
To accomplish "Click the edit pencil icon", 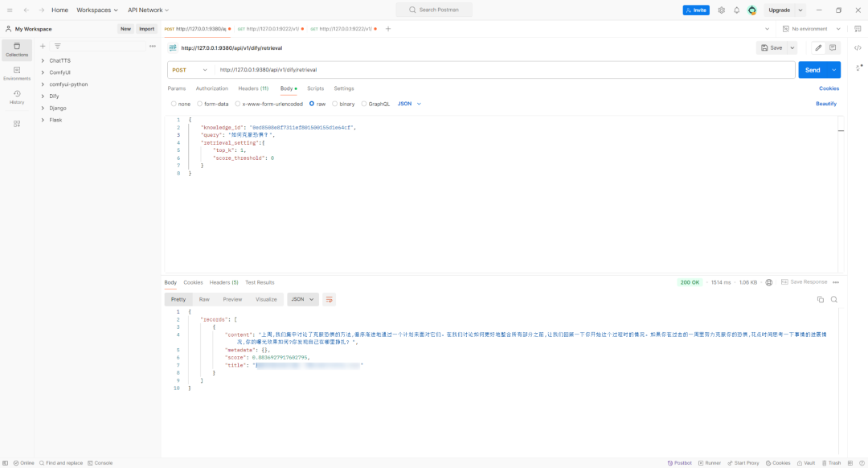I will coord(818,47).
